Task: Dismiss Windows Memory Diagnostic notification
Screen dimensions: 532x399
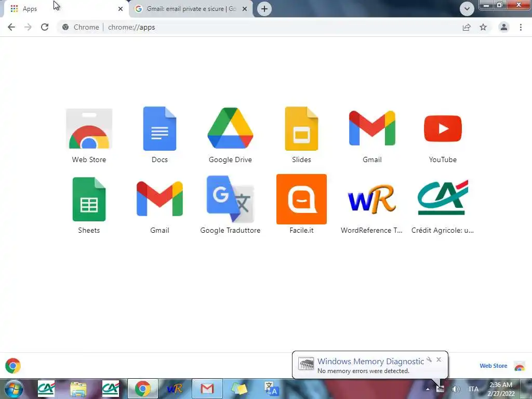Action: (x=438, y=360)
